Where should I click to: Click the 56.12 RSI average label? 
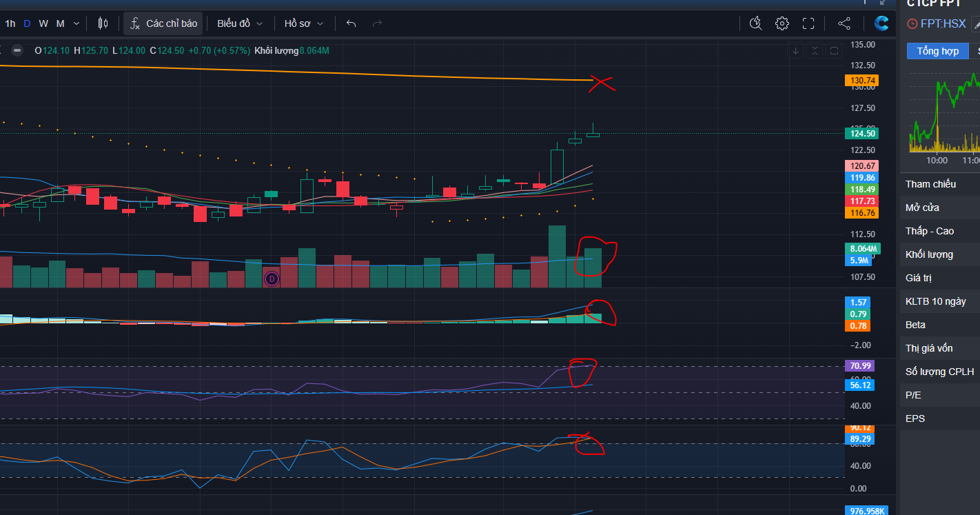pyautogui.click(x=859, y=385)
